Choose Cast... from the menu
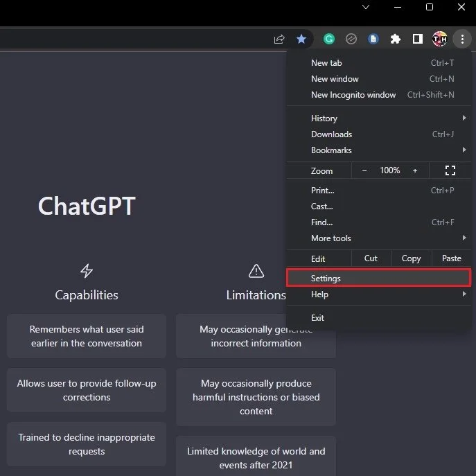 [x=378, y=206]
